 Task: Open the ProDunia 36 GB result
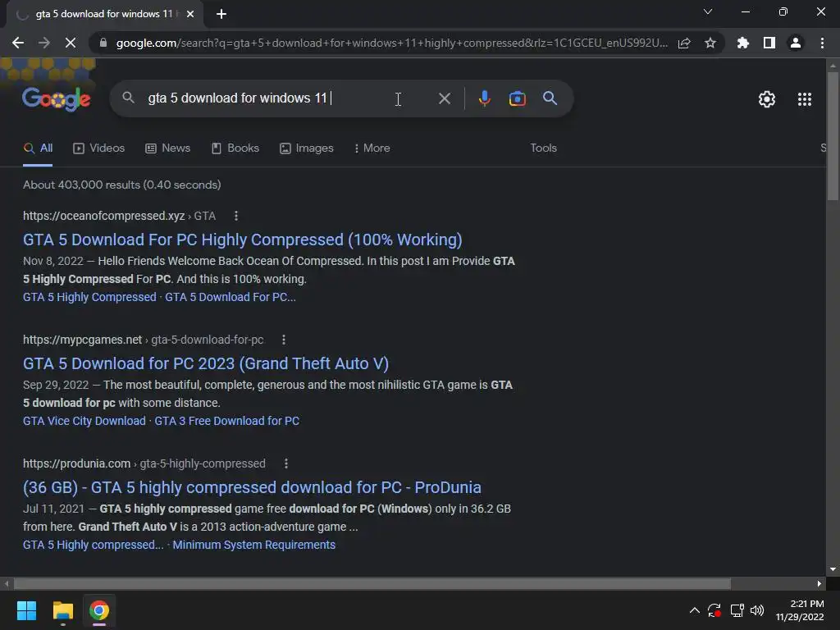(x=252, y=487)
